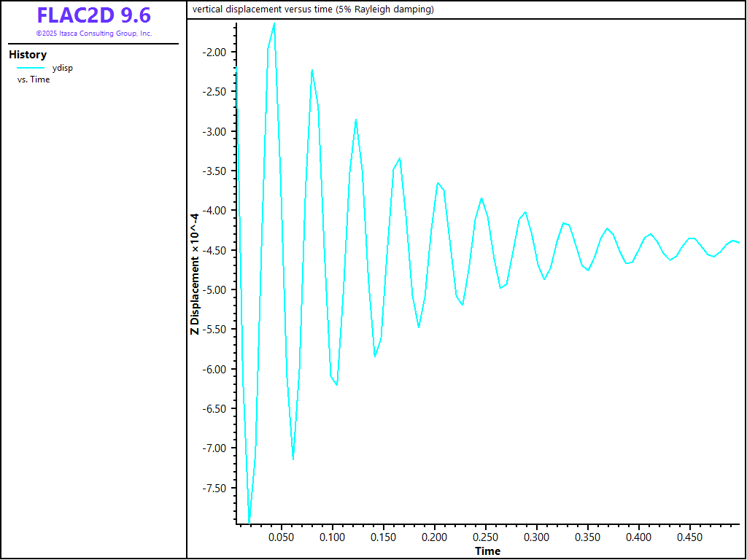Click the 0.350 x-axis tick label
The width and height of the screenshot is (747, 560).
(x=587, y=537)
